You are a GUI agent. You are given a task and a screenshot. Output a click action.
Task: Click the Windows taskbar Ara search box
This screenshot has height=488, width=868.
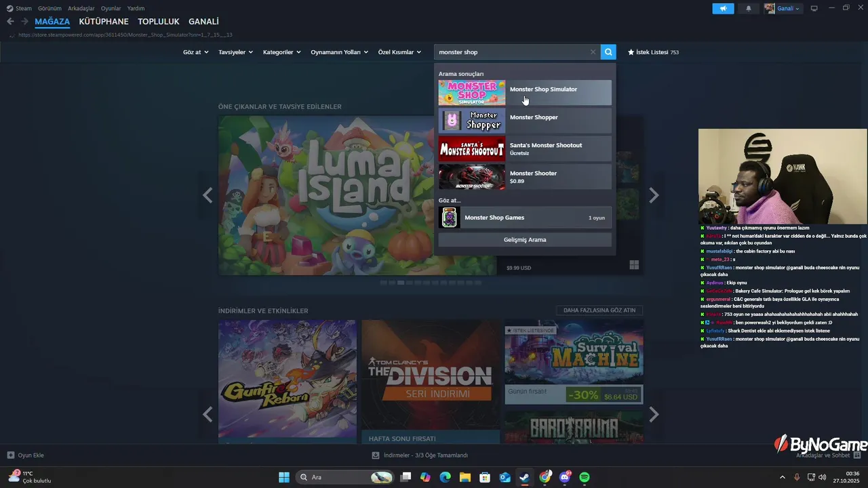click(x=345, y=477)
